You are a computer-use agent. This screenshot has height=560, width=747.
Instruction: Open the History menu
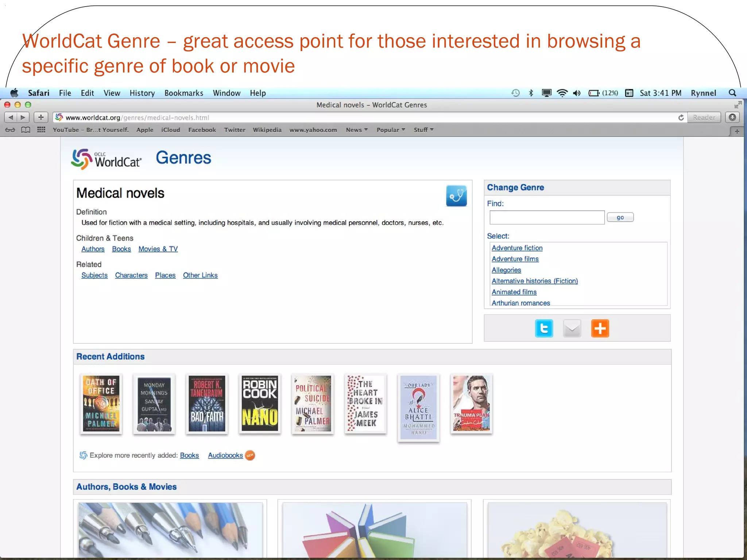142,93
